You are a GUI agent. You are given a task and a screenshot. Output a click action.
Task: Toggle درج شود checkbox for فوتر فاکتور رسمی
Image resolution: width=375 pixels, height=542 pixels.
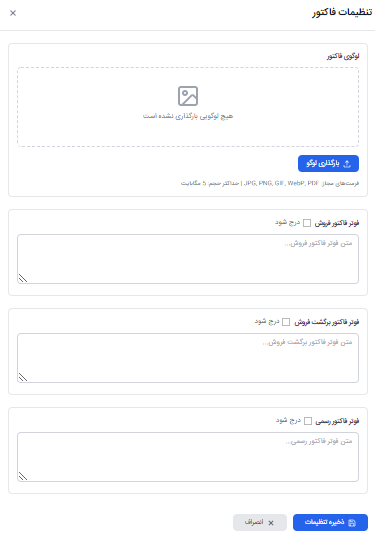[308, 421]
